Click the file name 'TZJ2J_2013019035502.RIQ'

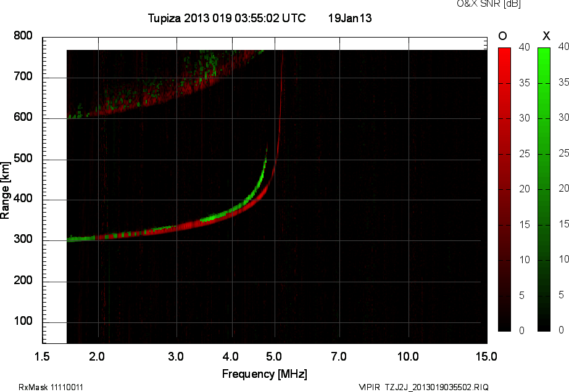[x=436, y=387]
